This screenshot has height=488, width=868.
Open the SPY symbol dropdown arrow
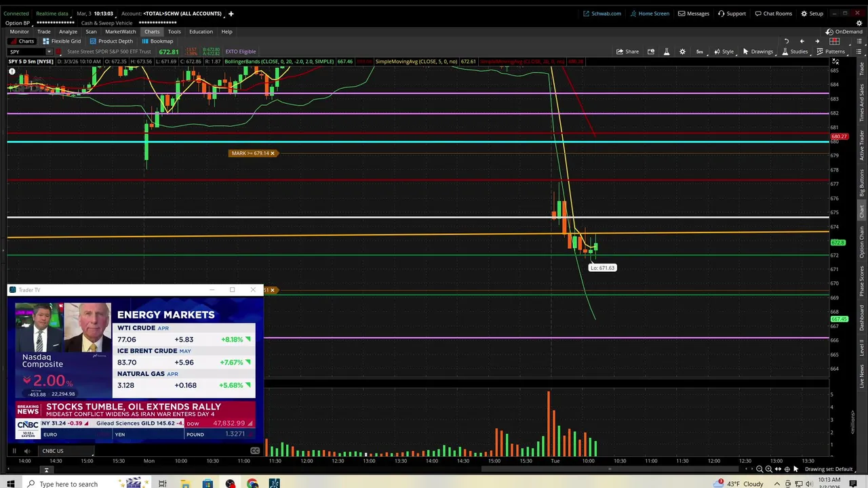(x=49, y=52)
